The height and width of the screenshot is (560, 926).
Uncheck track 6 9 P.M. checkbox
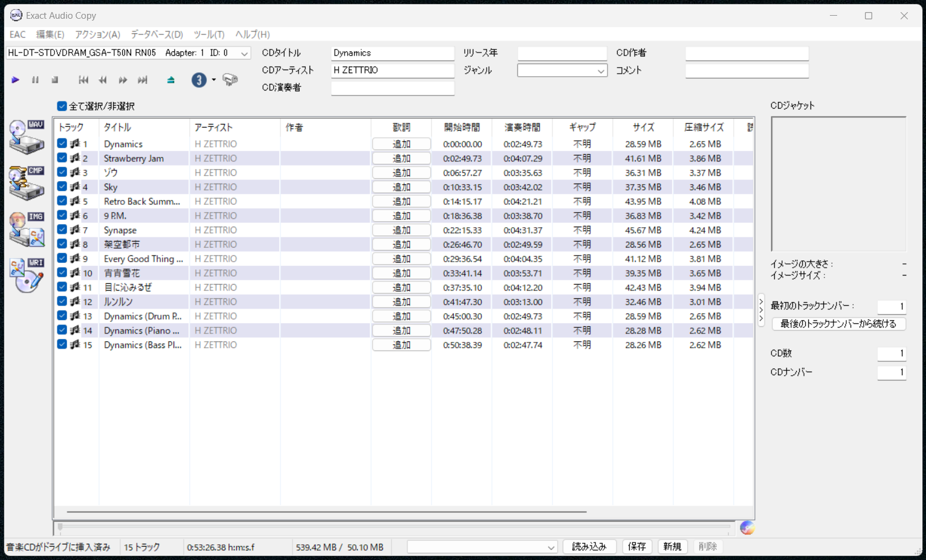click(62, 215)
